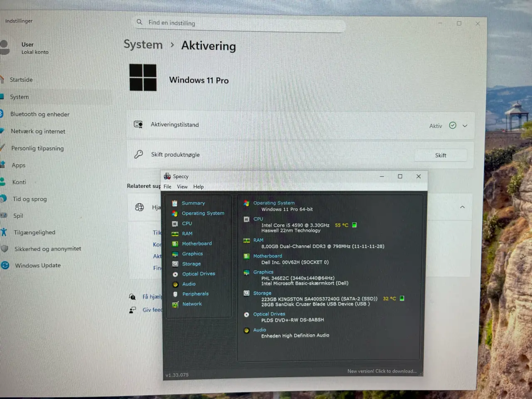The height and width of the screenshot is (399, 532).
Task: Click System breadcrumb in Settings header
Action: 143,44
